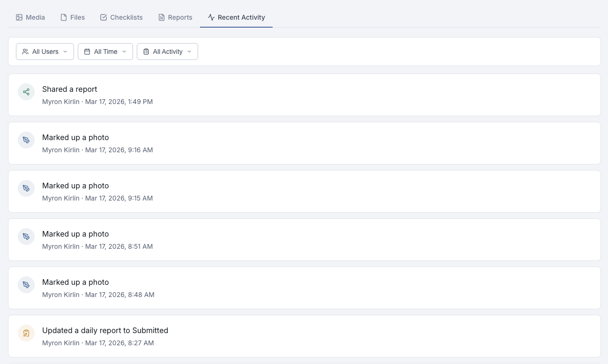Click the Mar 17, 2026, 8:48 AM timestamp
The width and height of the screenshot is (608, 364).
point(120,295)
